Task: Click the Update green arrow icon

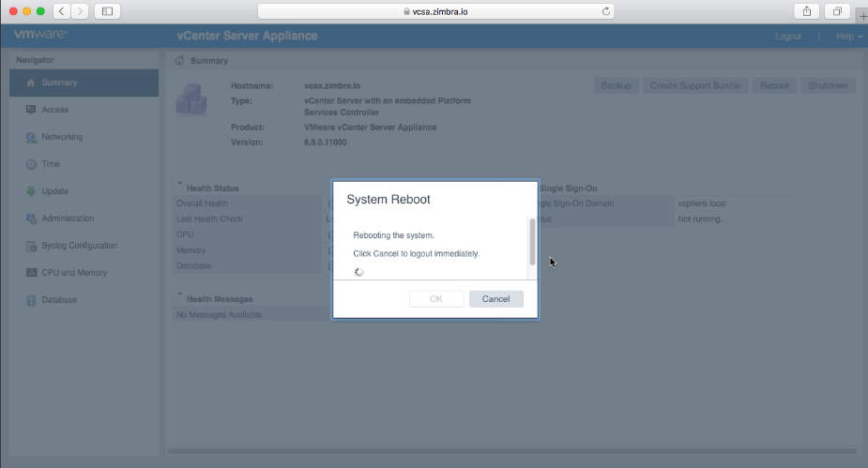Action: pos(31,191)
